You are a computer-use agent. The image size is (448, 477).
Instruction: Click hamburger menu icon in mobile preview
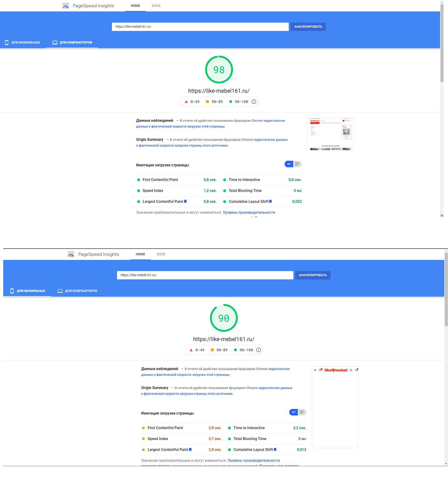pos(315,370)
